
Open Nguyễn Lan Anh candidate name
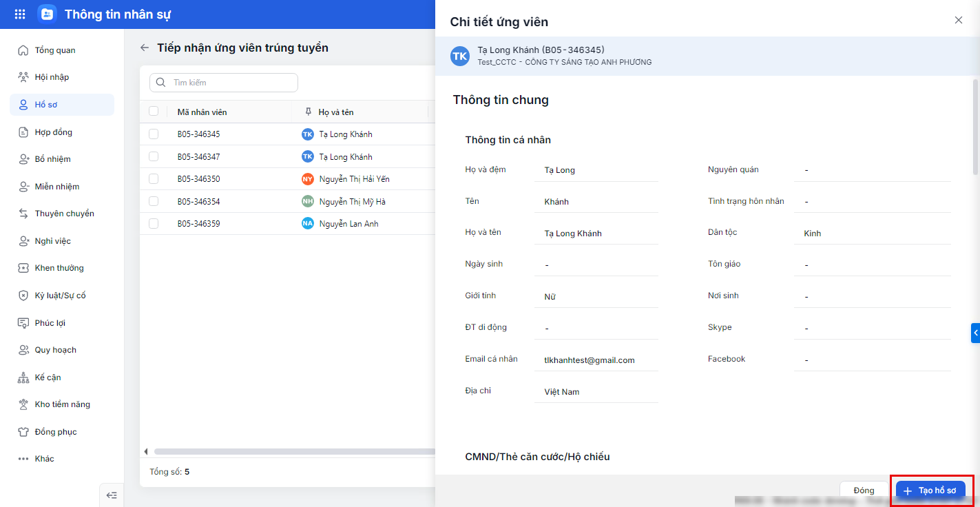click(x=349, y=224)
